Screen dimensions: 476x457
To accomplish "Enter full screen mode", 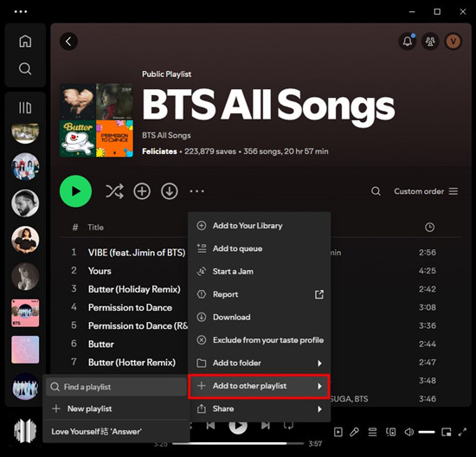I will [x=462, y=432].
